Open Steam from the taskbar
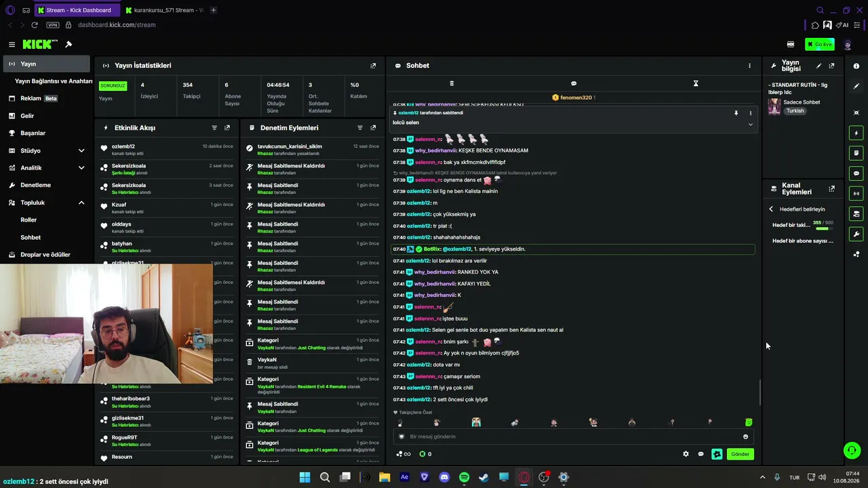 tap(484, 477)
